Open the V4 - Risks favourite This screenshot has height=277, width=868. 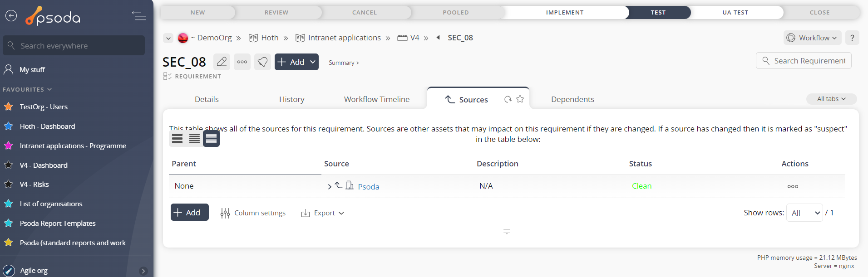(34, 185)
